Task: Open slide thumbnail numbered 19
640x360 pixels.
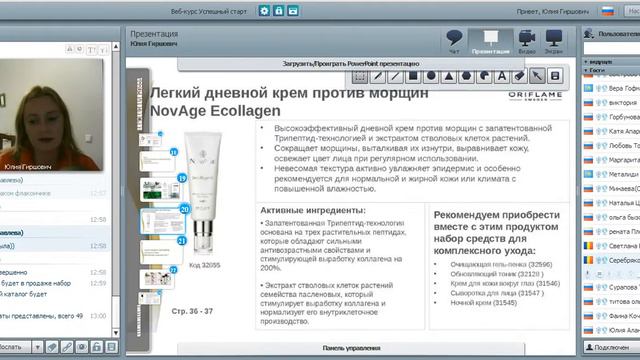Action: [162, 190]
